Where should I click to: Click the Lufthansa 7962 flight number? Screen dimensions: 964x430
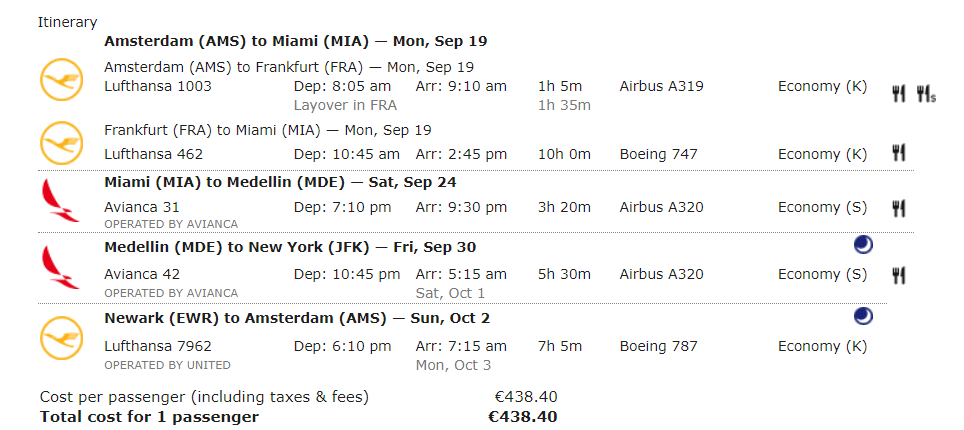(158, 346)
